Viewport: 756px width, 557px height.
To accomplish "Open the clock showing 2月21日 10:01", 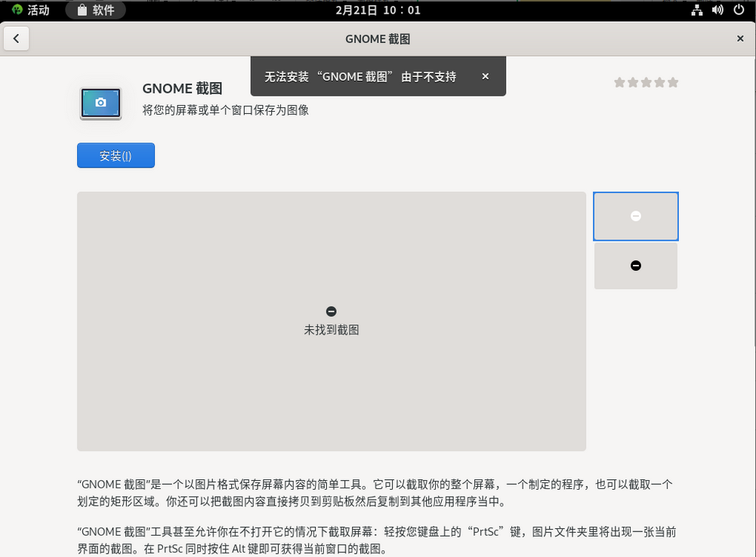I will (378, 10).
